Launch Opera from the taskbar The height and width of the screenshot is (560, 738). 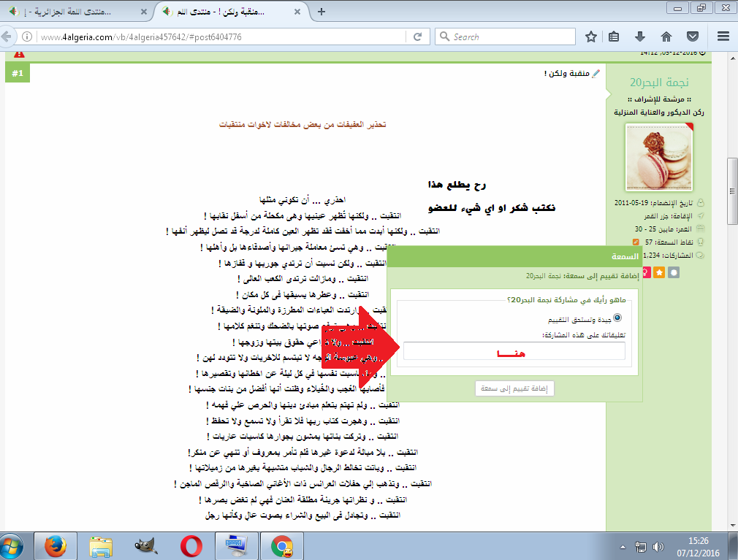(x=191, y=545)
